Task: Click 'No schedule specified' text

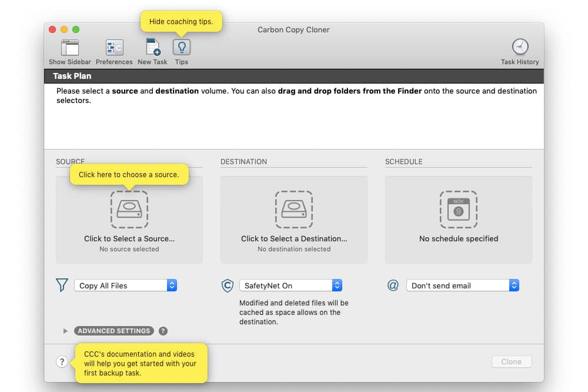Action: [459, 239]
